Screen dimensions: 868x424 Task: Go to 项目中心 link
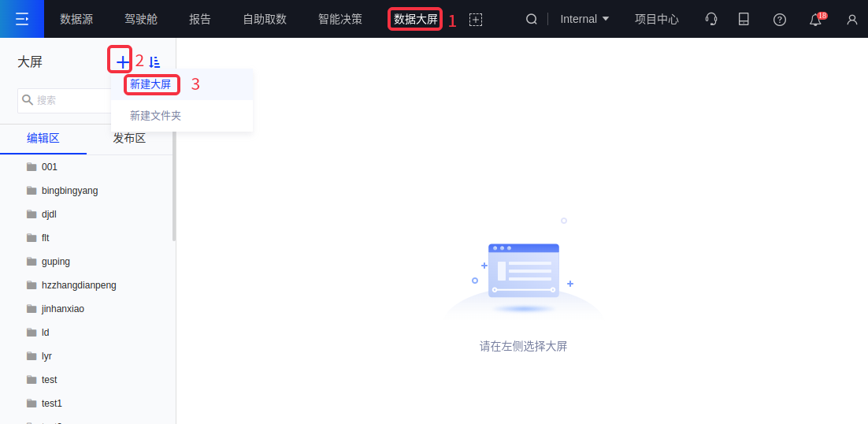coord(656,19)
